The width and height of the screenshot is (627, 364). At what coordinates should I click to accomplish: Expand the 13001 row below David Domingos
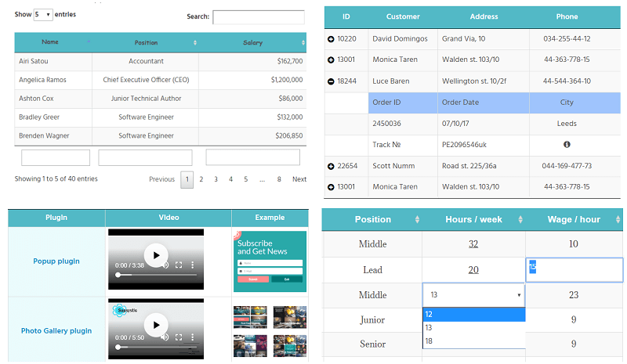331,60
